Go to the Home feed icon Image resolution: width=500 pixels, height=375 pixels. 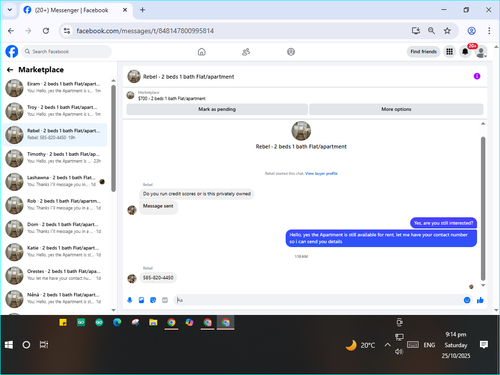[201, 52]
